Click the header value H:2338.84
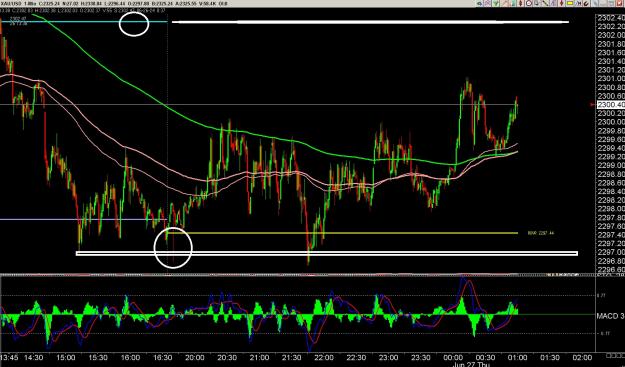625x367 pixels. point(91,3)
